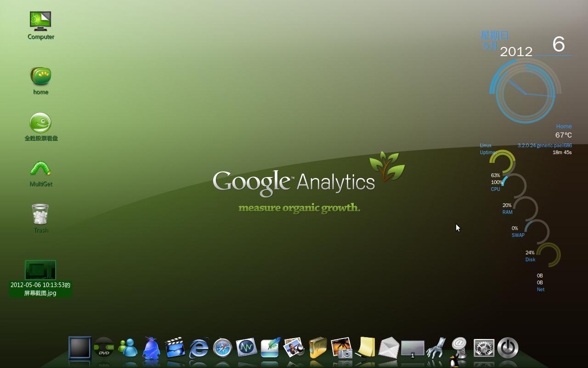Open the MSN messenger buddies dock icon
The image size is (588, 368).
click(x=128, y=348)
